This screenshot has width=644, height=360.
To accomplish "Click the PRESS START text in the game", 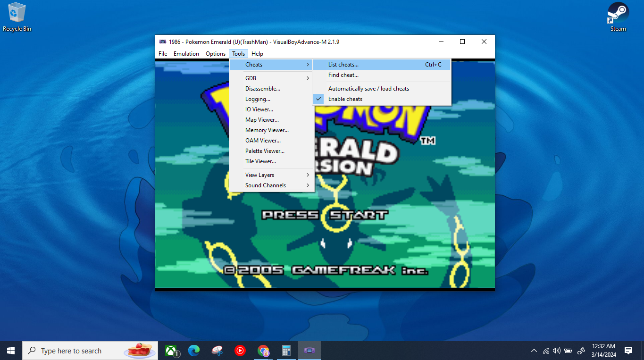I will click(x=325, y=215).
